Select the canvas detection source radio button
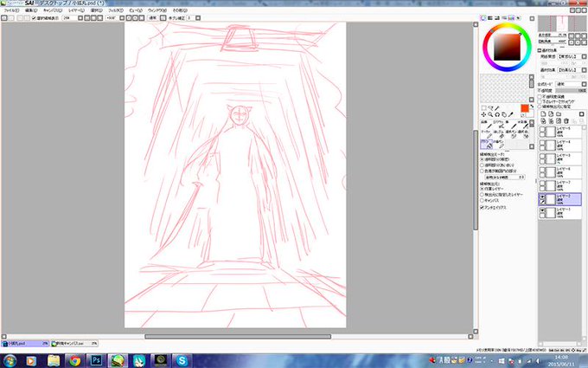The image size is (588, 368). tap(483, 201)
